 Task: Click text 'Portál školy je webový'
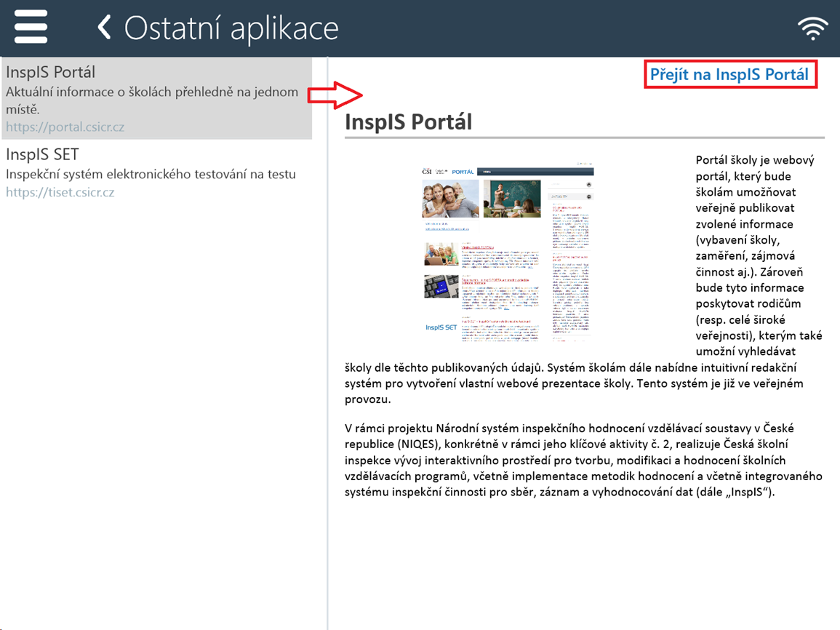click(755, 160)
